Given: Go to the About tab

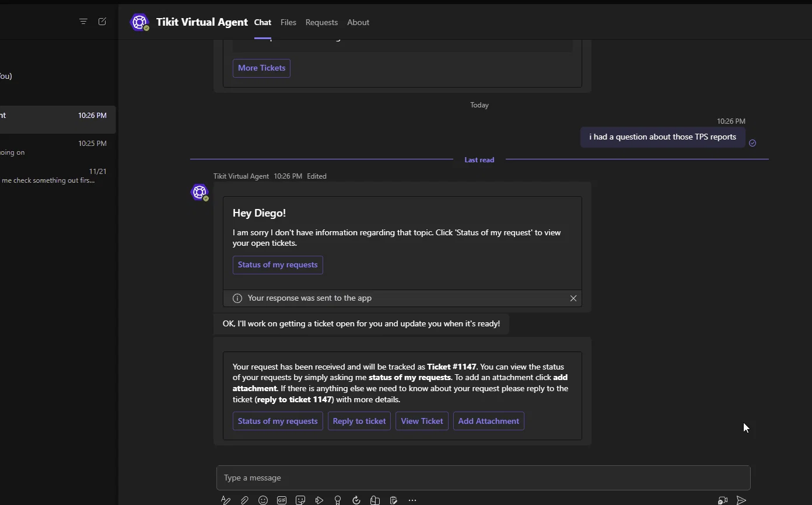Looking at the screenshot, I should point(358,22).
